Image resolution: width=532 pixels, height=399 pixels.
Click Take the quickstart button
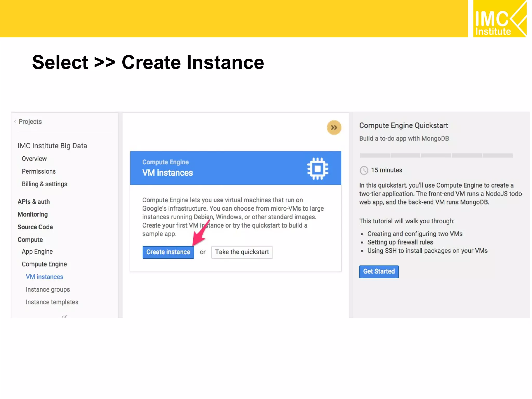pyautogui.click(x=242, y=252)
